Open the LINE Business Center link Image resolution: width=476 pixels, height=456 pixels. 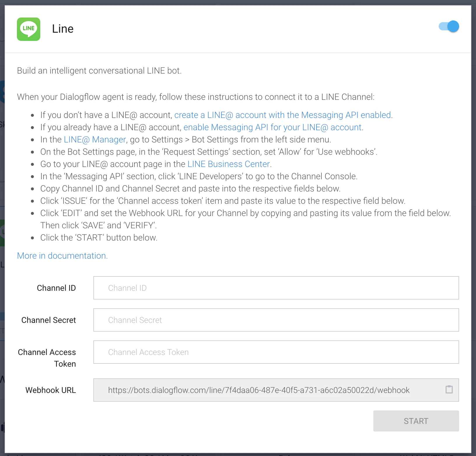point(228,164)
